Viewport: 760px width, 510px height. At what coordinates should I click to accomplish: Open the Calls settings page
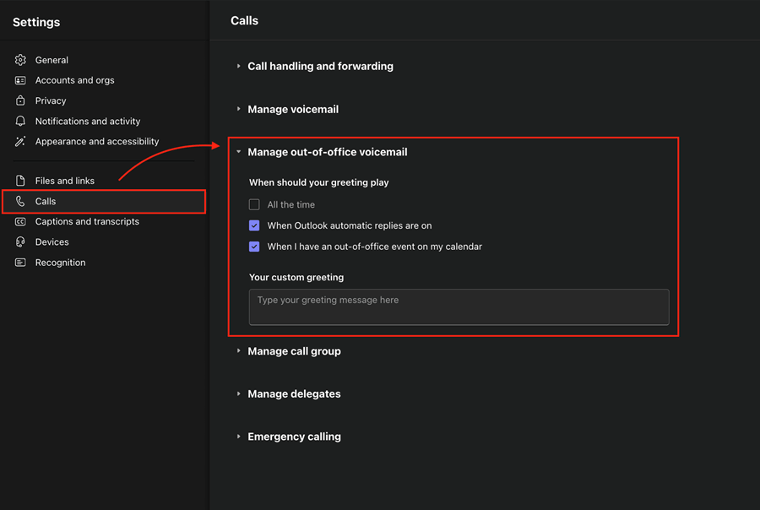[46, 201]
